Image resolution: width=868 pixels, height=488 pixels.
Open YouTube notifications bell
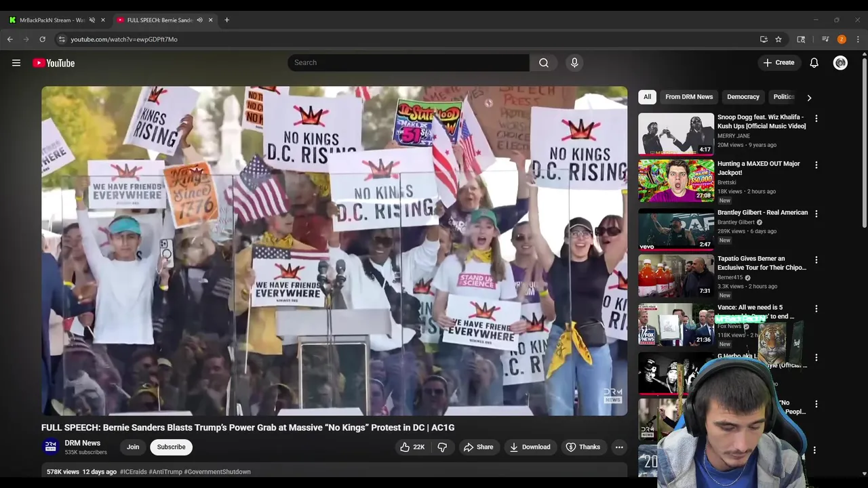coord(814,63)
